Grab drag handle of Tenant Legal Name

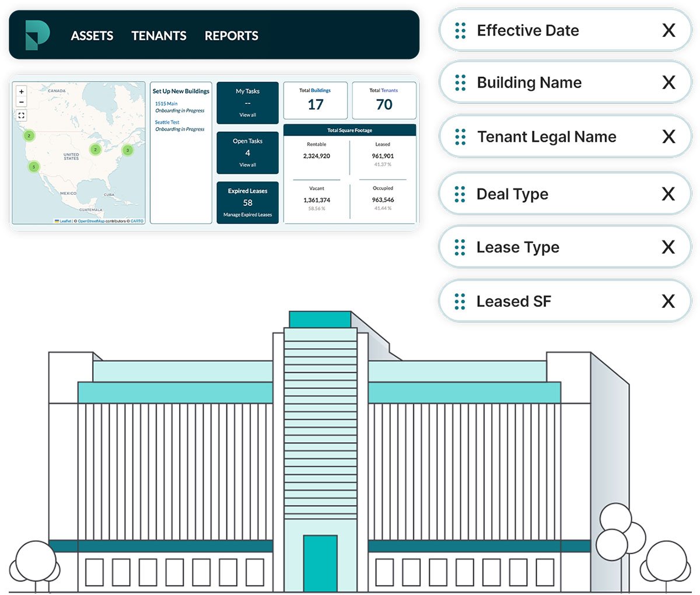click(x=460, y=136)
